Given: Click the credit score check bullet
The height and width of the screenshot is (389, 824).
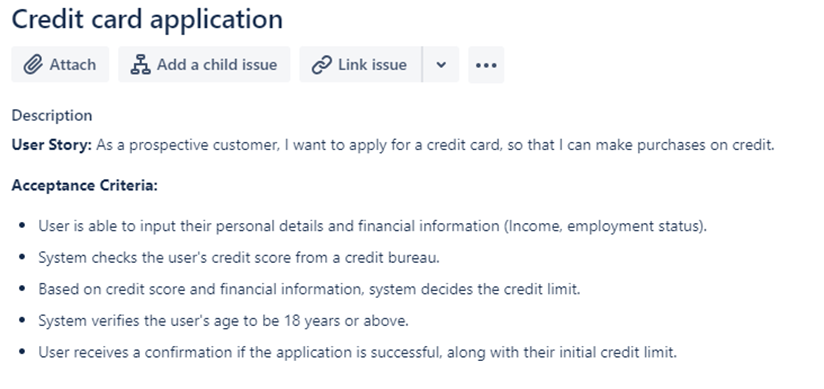Looking at the screenshot, I should 239,258.
